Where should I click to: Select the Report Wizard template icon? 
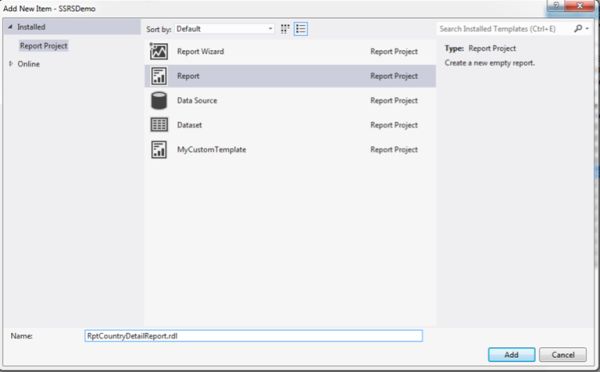(158, 51)
